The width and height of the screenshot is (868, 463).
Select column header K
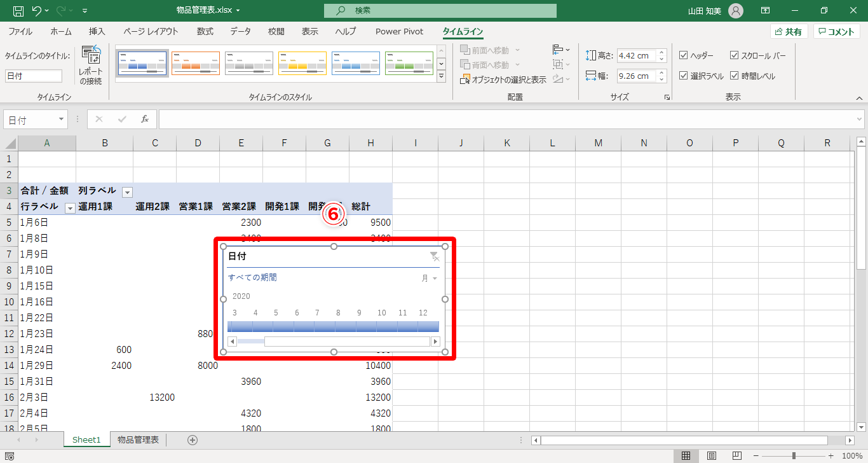506,143
